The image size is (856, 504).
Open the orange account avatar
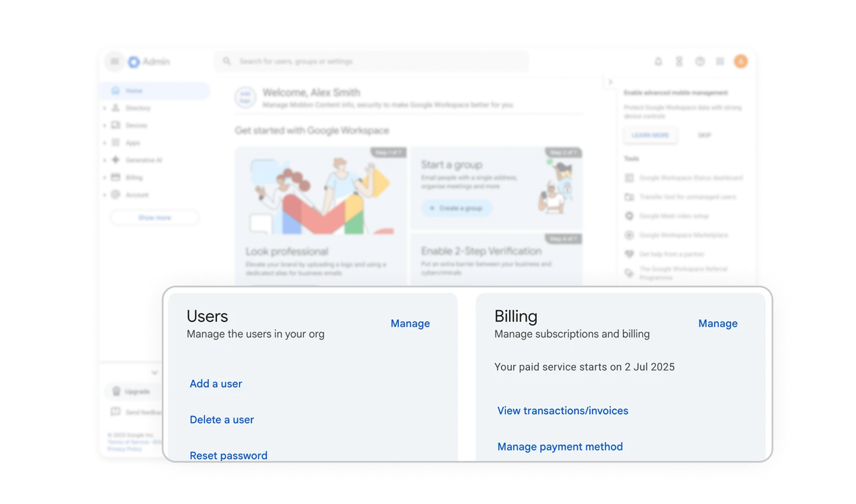tap(741, 61)
